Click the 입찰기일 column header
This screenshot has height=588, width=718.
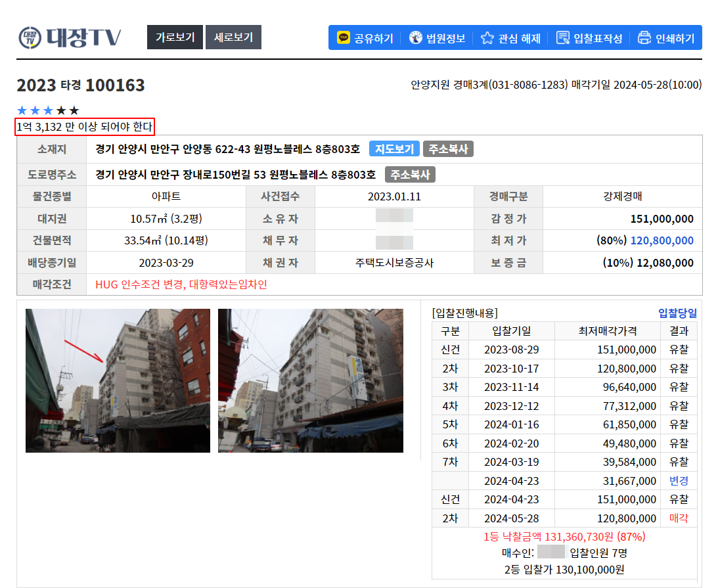tap(512, 331)
